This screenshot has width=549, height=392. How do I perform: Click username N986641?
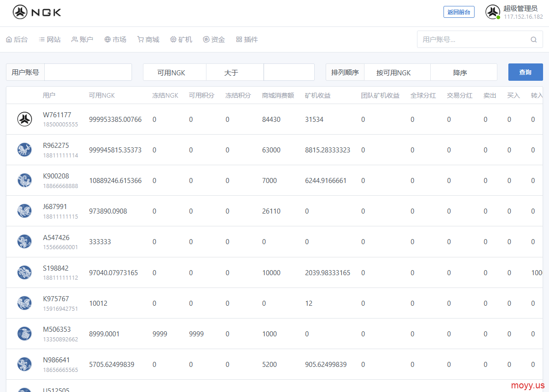pos(57,360)
